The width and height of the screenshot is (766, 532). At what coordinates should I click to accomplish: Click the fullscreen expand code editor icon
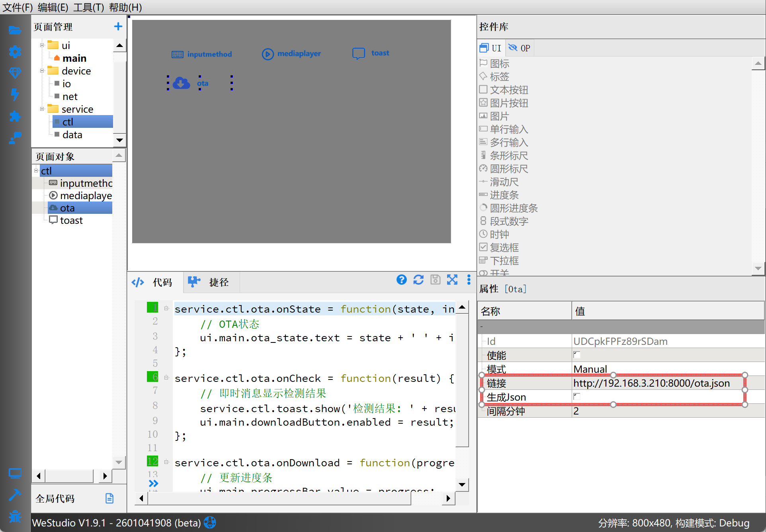[x=452, y=280]
